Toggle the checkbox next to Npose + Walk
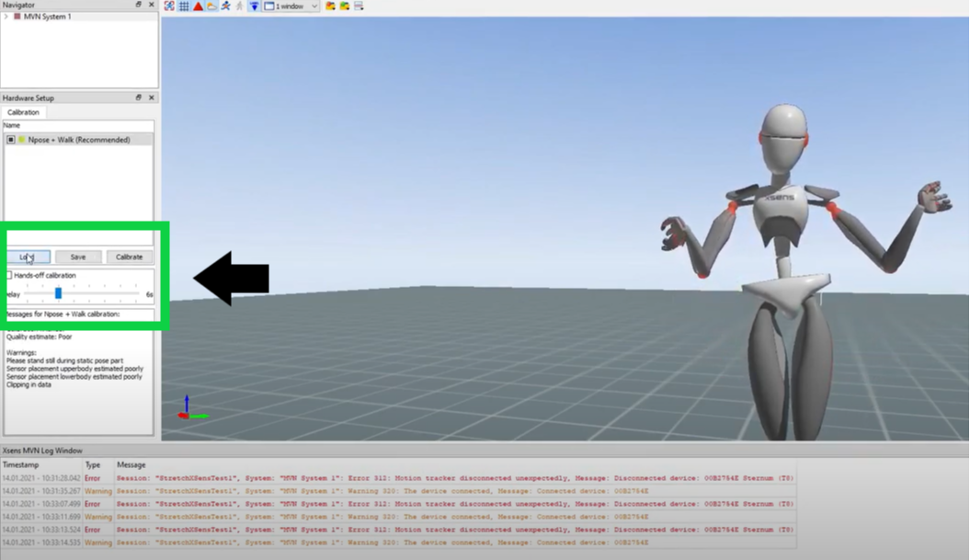 pos(12,137)
